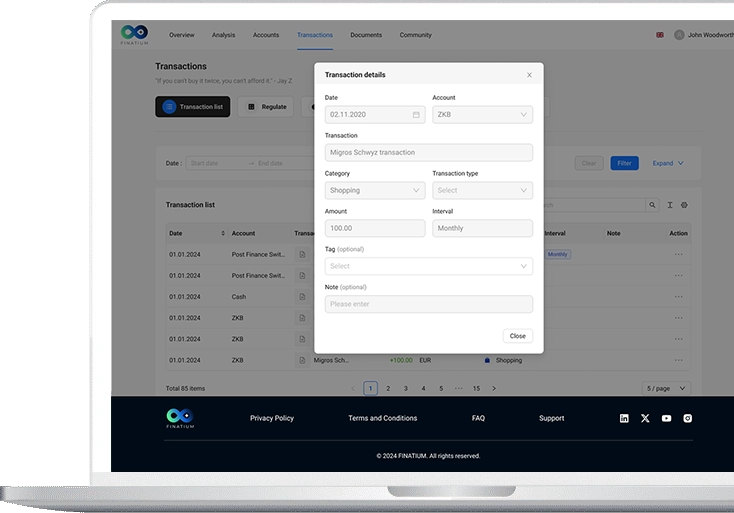Expand the Category dropdown showing Shopping
The width and height of the screenshot is (734, 513).
[374, 190]
